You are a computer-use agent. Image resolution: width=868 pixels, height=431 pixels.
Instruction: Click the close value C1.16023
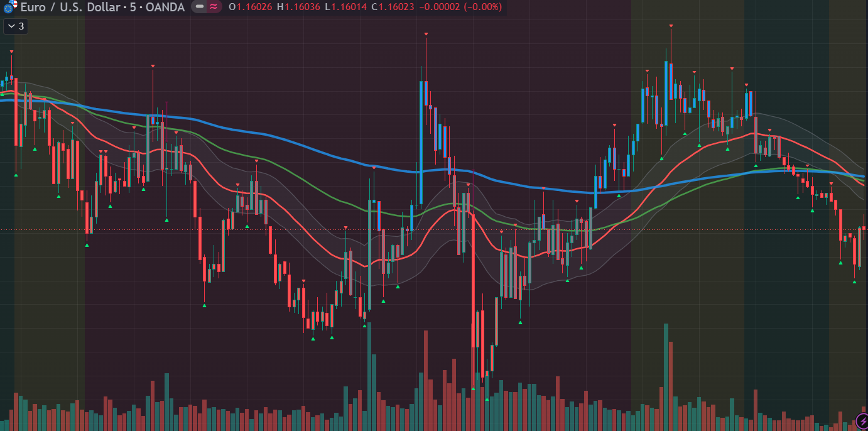[x=393, y=7]
